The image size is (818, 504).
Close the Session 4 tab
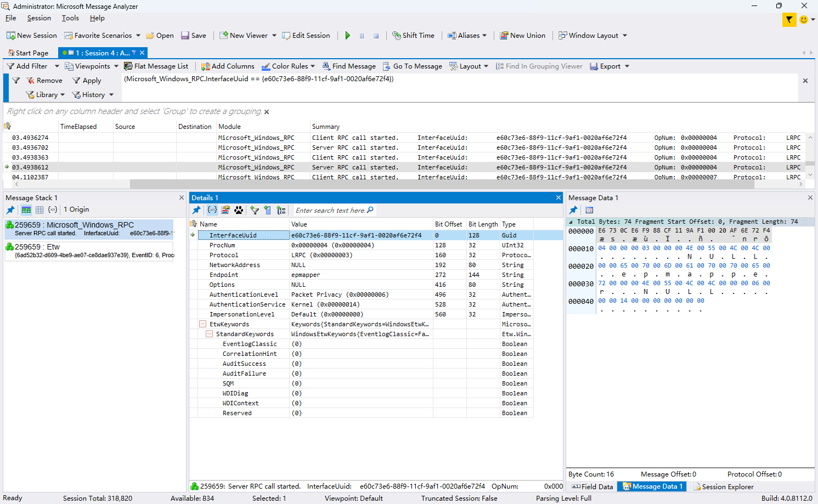pos(142,53)
